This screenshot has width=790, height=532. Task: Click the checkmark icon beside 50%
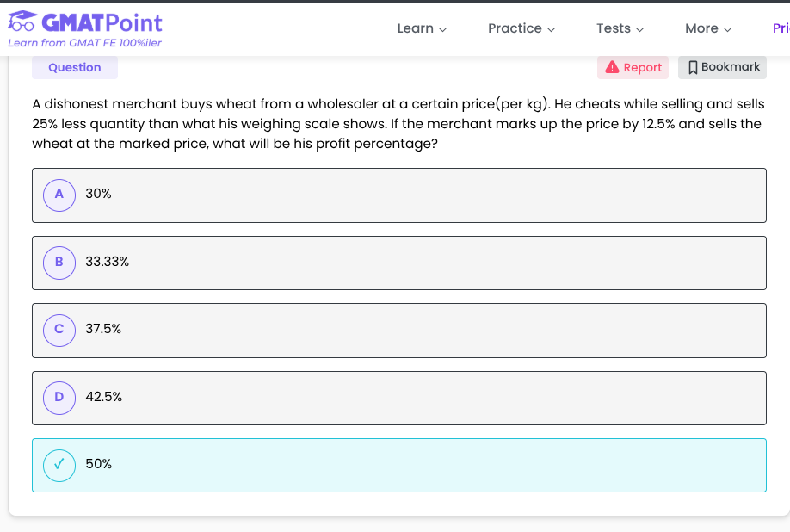coord(59,465)
